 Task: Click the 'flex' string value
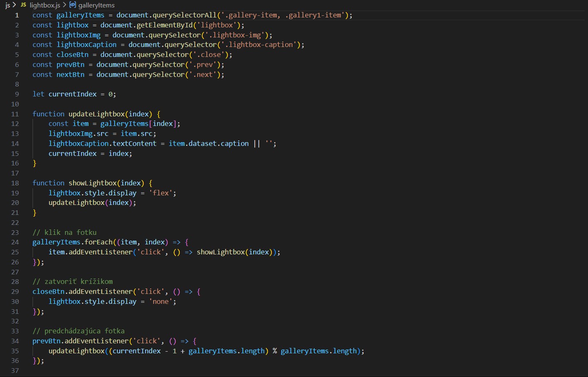click(161, 193)
